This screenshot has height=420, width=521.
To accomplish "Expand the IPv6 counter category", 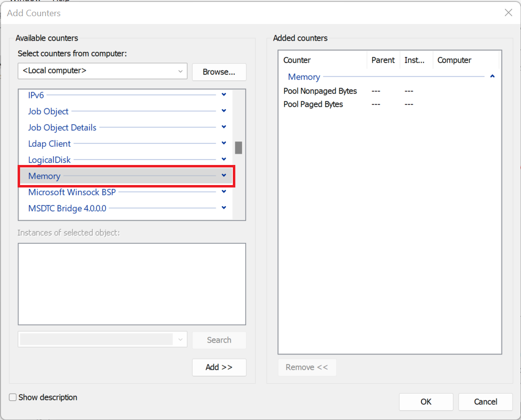I will pyautogui.click(x=224, y=95).
